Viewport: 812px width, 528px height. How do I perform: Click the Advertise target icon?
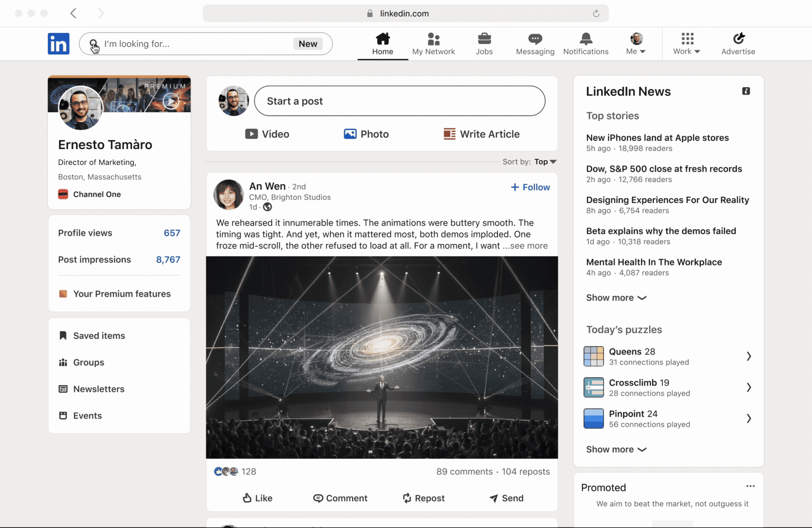click(x=738, y=39)
